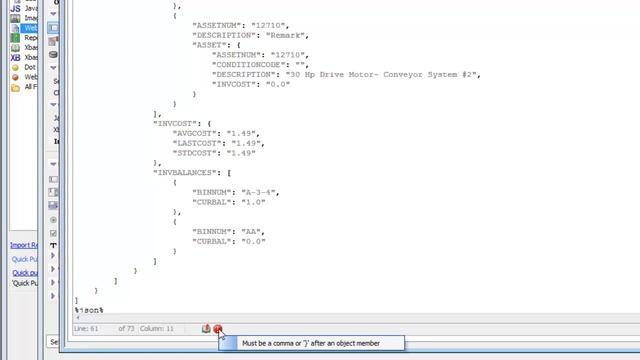Click the "INVCOST": { line
Screen dimensions: 640x360
click(182, 124)
